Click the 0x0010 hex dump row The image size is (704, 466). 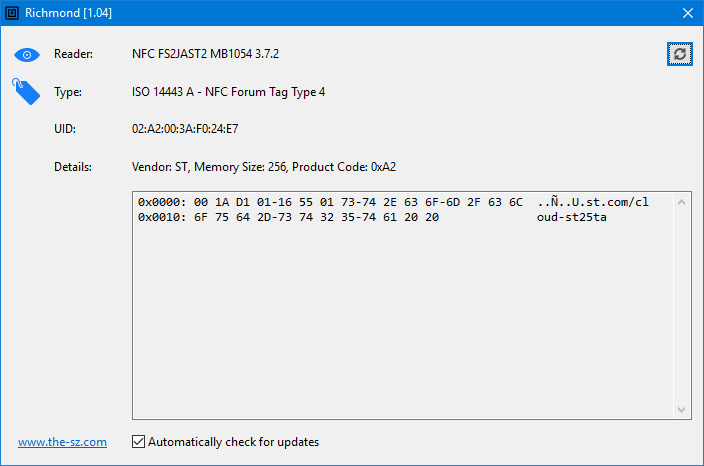372,217
